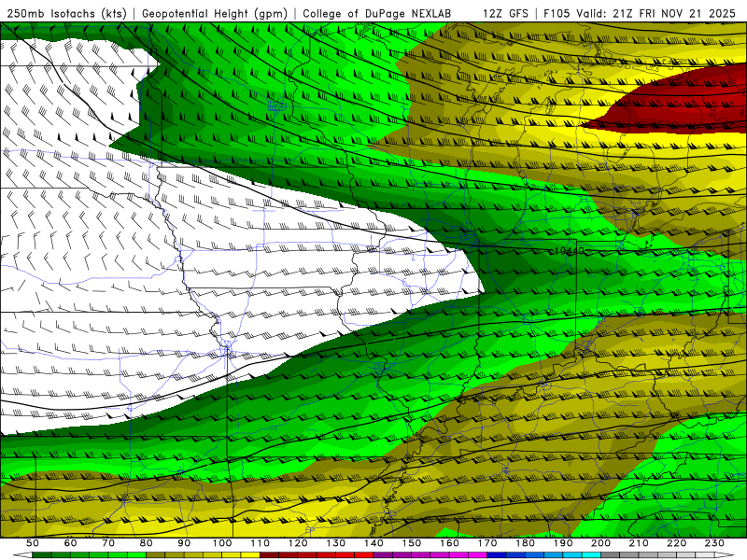Click the 210 value on the color scale

click(639, 543)
